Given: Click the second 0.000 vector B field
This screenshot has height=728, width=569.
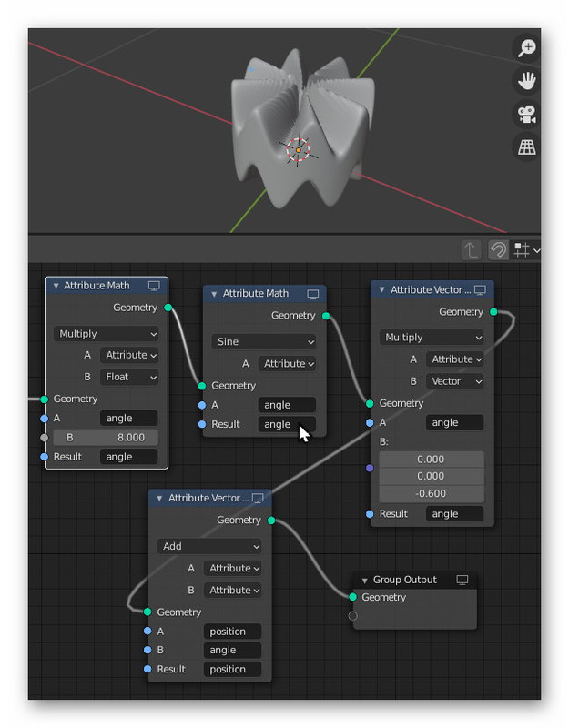Looking at the screenshot, I should tap(432, 476).
